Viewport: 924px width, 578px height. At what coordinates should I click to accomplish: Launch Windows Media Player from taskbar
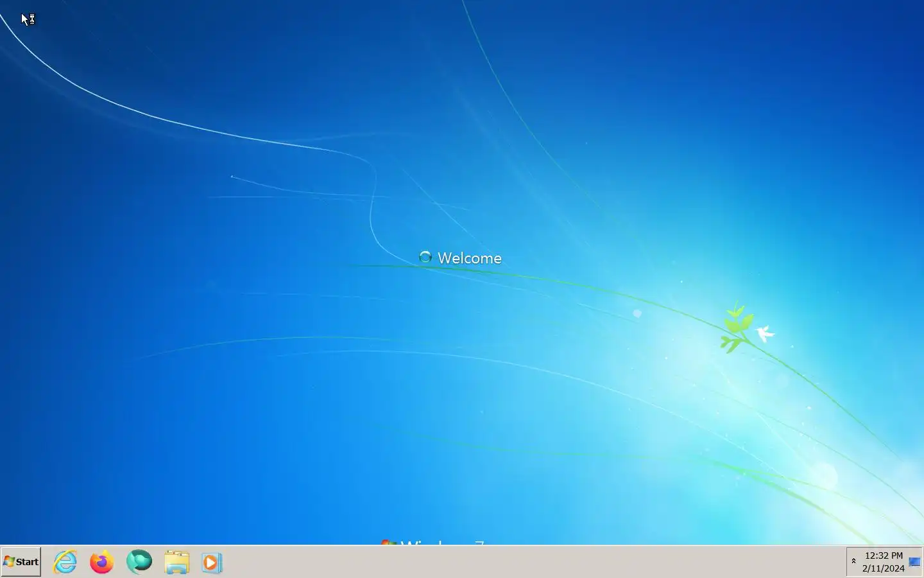[212, 563]
